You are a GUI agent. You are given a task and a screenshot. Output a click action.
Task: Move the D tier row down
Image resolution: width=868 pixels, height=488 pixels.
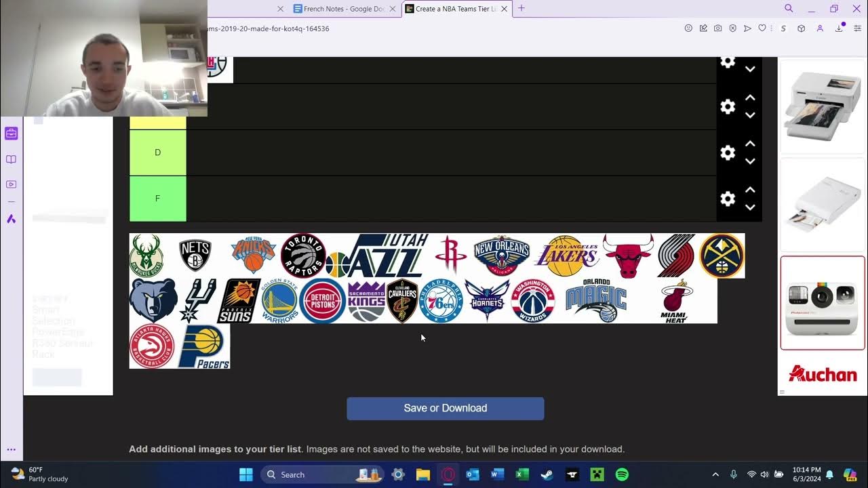(750, 161)
